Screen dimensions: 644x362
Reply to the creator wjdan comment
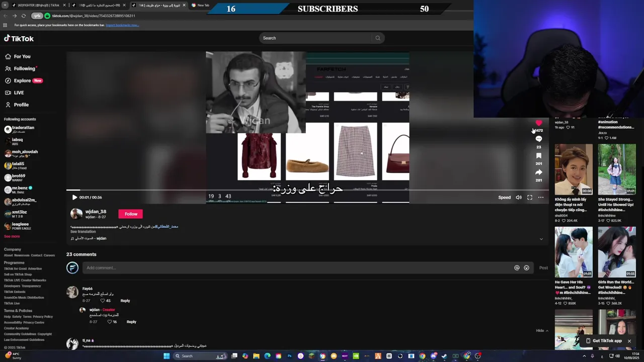click(131, 322)
